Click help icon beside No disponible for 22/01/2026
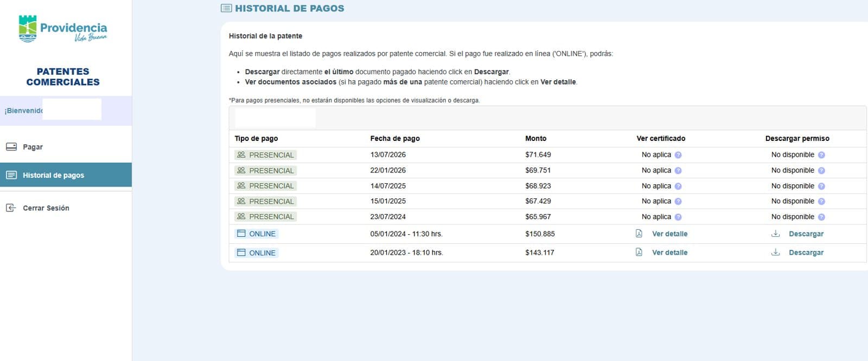 tap(821, 171)
